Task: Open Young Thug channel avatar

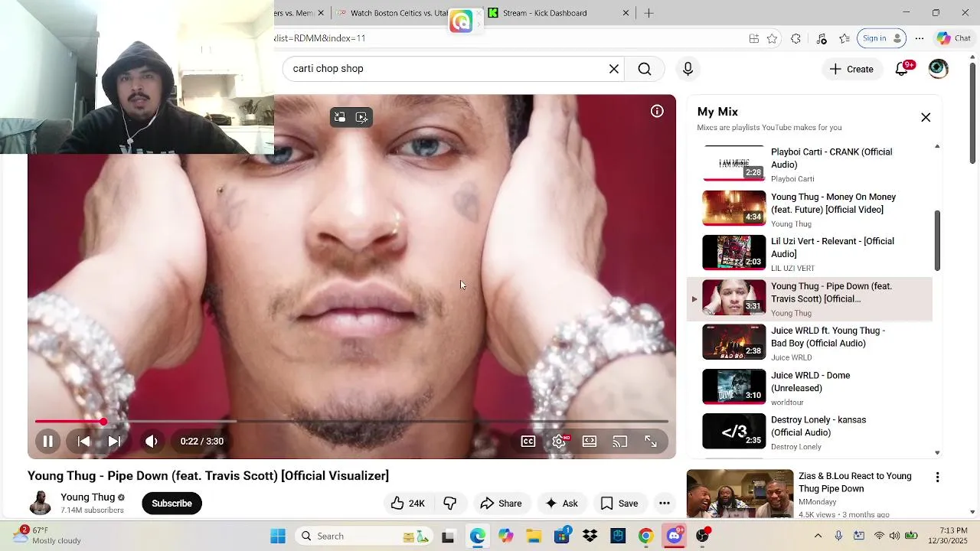Action: (40, 503)
